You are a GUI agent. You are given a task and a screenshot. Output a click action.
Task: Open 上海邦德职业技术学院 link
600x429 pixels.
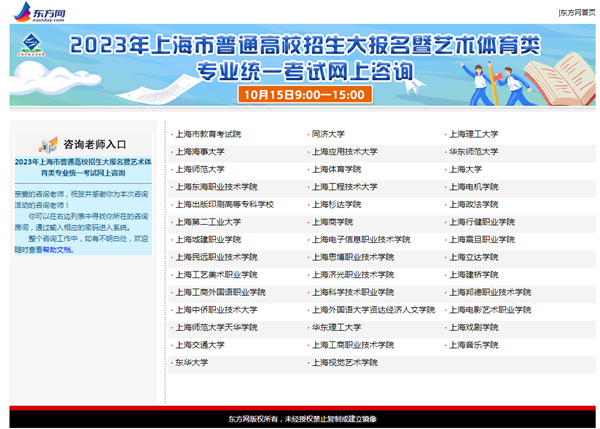pyautogui.click(x=490, y=293)
